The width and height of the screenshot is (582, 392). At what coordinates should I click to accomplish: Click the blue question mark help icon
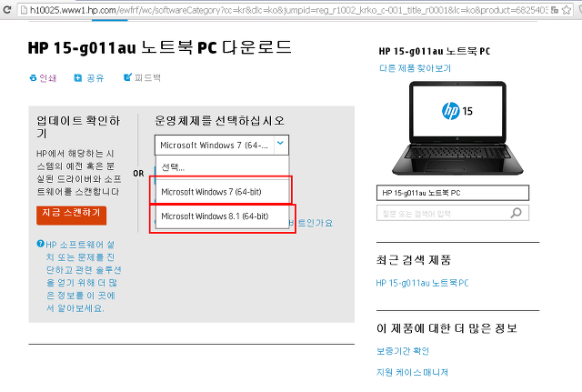pyautogui.click(x=40, y=244)
